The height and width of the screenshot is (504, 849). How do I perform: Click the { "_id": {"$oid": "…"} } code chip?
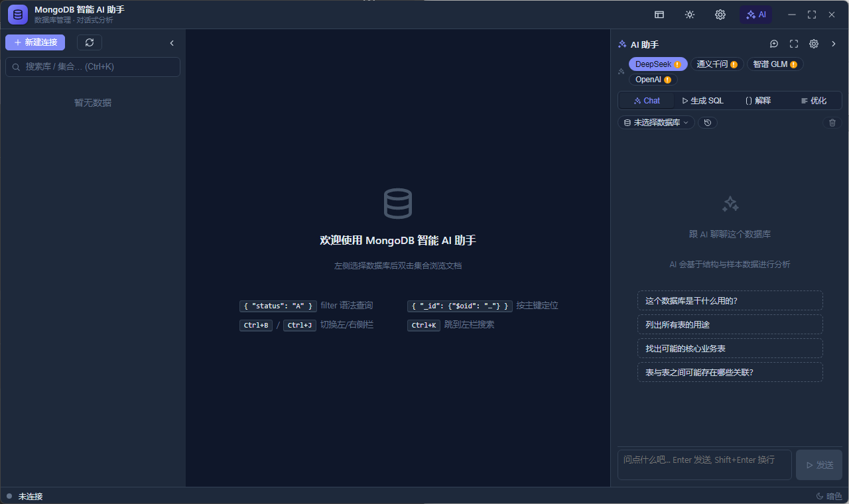pos(460,306)
